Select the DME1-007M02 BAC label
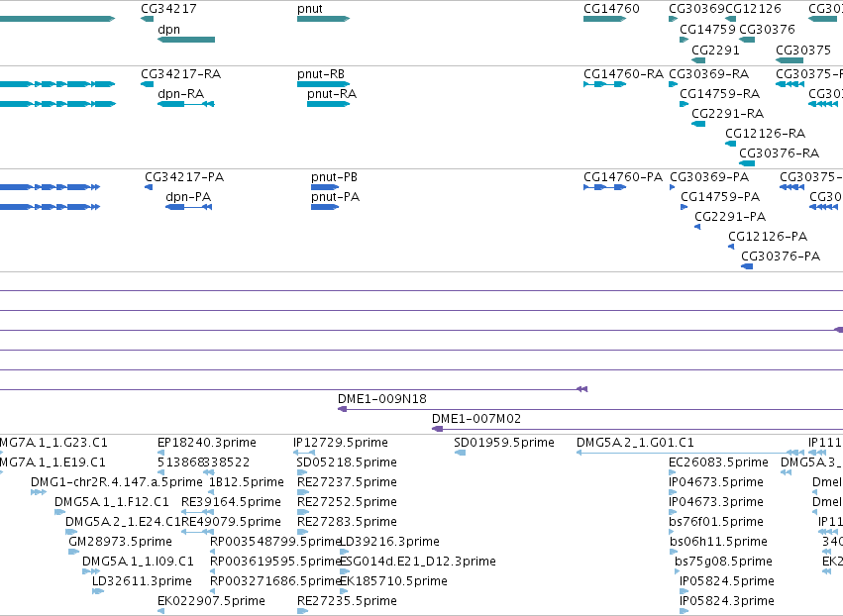This screenshot has height=616, width=843. tap(476, 419)
